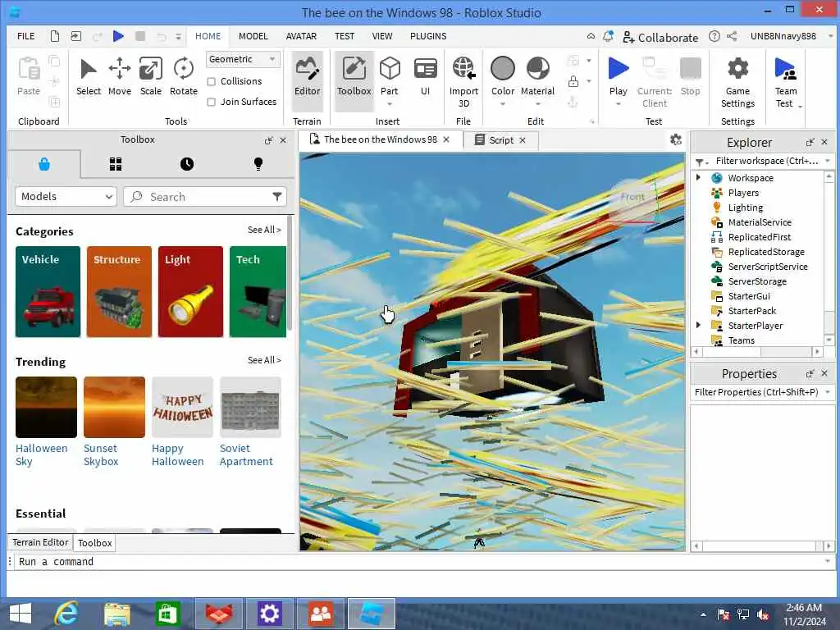Open Internet Explorer from the taskbar
840x630 pixels.
pyautogui.click(x=67, y=614)
